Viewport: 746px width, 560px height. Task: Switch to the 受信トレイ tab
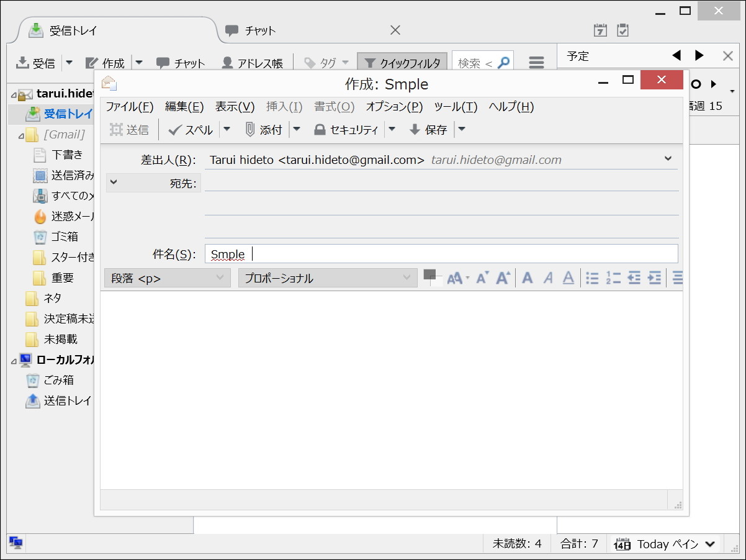(118, 30)
